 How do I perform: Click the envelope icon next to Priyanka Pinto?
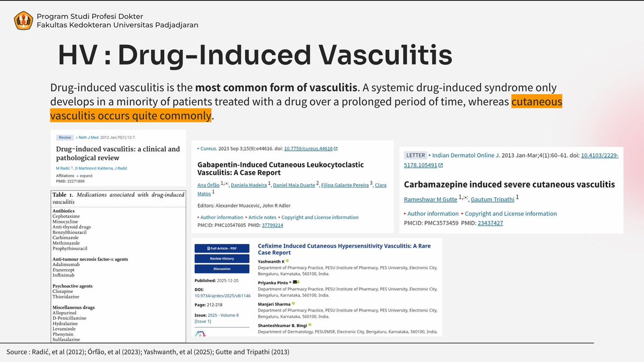click(295, 282)
